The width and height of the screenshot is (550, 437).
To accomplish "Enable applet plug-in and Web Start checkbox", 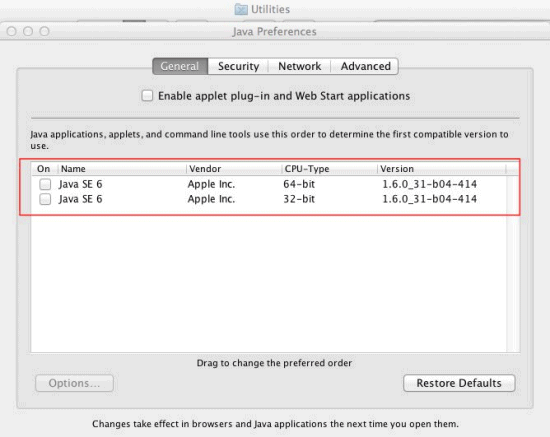I will [147, 95].
